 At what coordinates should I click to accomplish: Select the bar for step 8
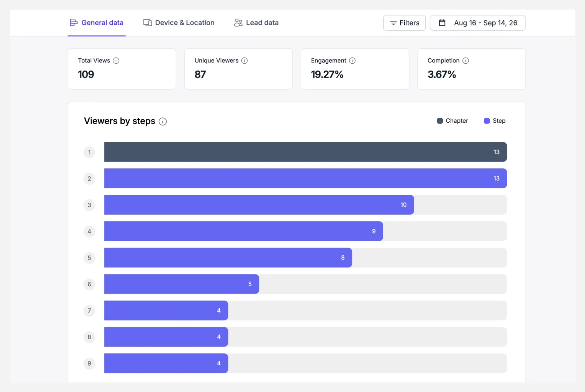[x=166, y=337]
